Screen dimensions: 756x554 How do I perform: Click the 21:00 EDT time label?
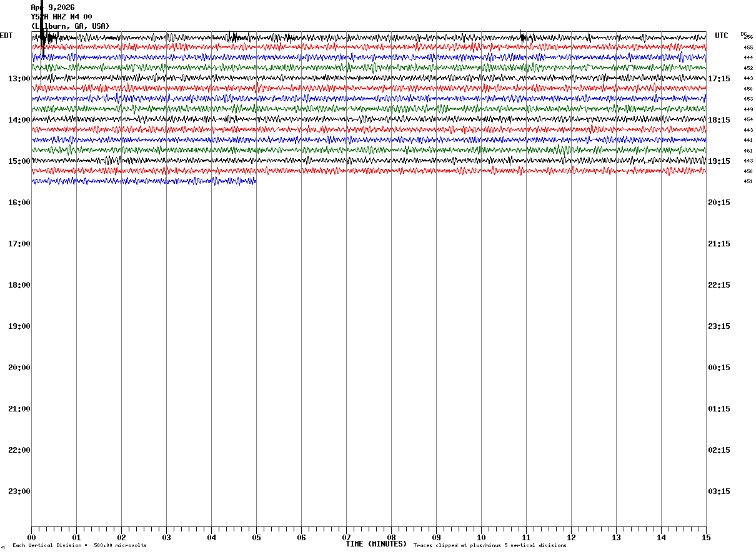[19, 409]
